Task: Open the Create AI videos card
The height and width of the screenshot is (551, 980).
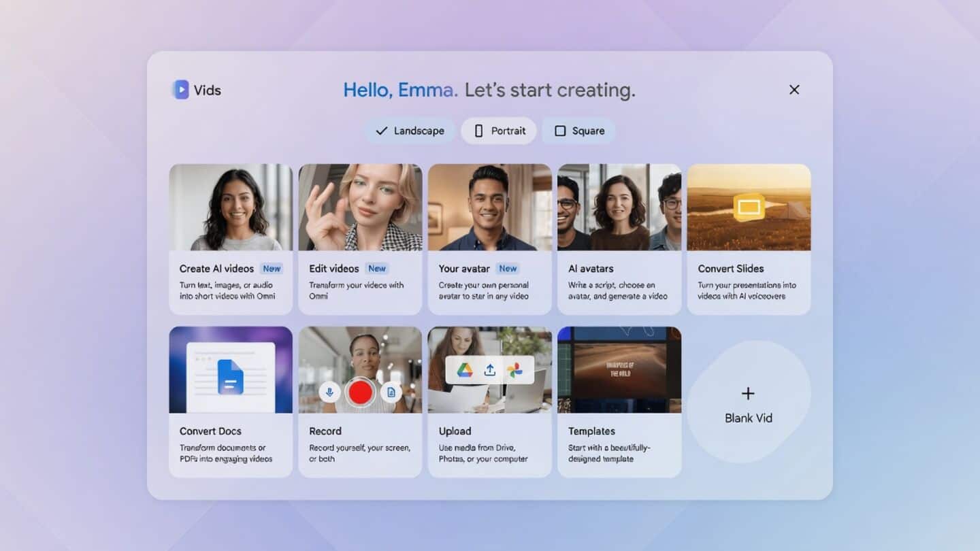Action: point(231,239)
